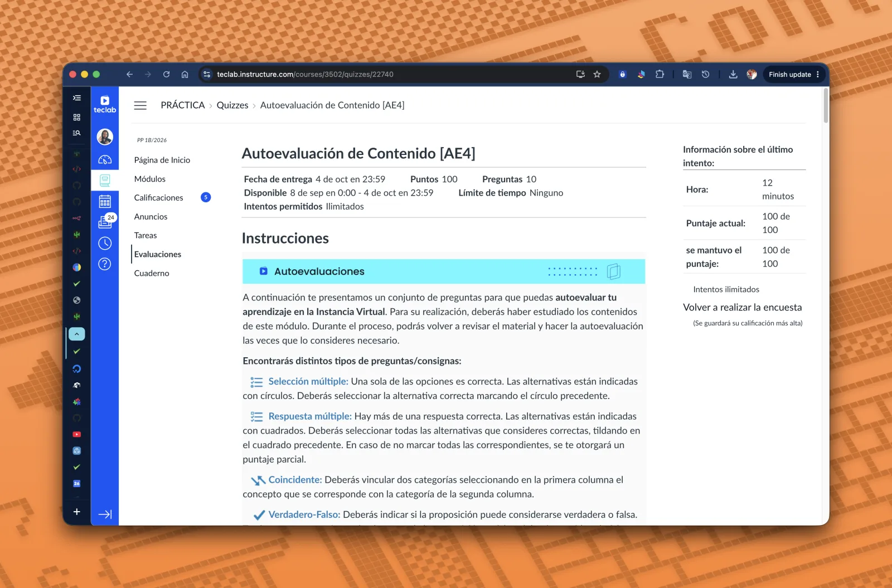Image resolution: width=892 pixels, height=588 pixels.
Task: Collapse the tab group chevron in sidebar
Action: (x=77, y=334)
